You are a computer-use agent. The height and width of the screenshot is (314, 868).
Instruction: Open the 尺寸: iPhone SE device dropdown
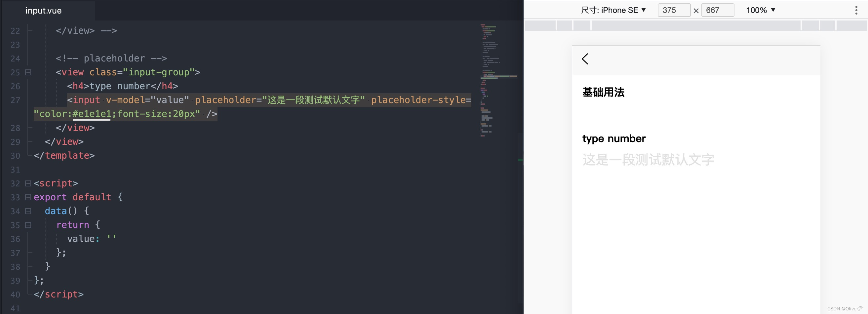pos(614,10)
